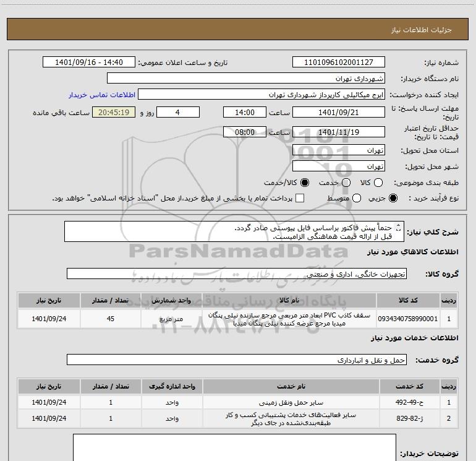Click the گروه خدمت field حمل و نقل و انبارداری
Viewport: 476px width, 461px height.
[237, 360]
